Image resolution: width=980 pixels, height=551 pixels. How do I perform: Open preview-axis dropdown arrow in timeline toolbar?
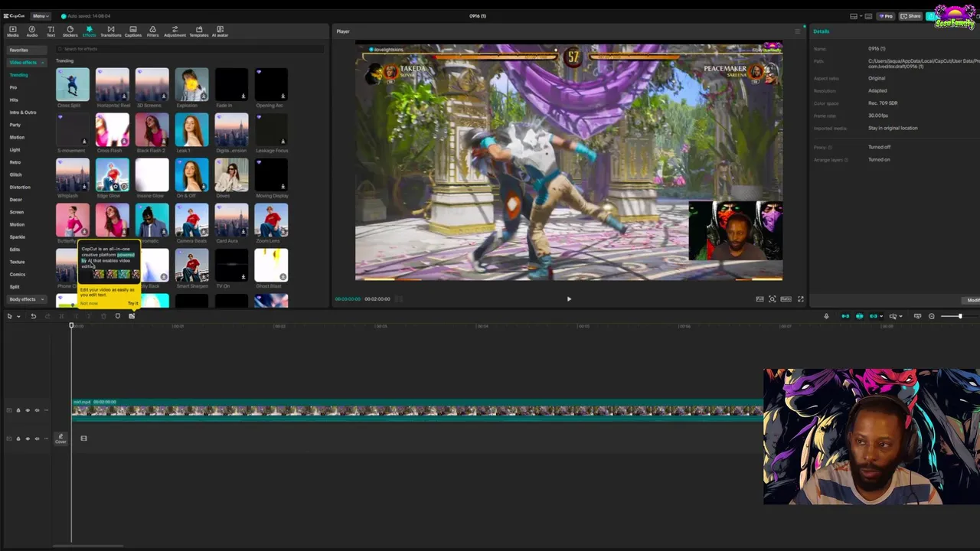click(x=900, y=316)
